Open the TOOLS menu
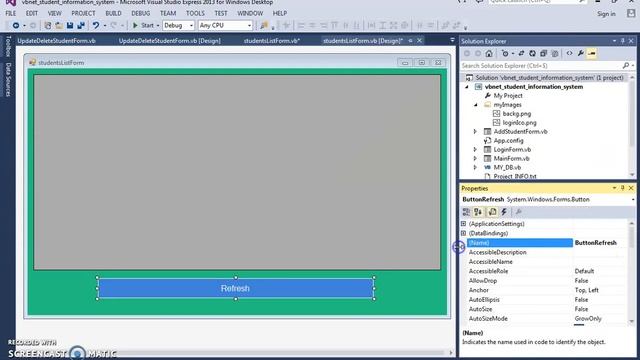This screenshot has height=360, width=640. point(195,13)
